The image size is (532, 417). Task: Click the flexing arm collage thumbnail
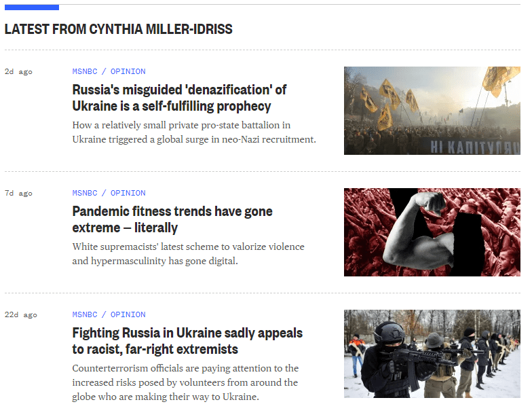432,232
